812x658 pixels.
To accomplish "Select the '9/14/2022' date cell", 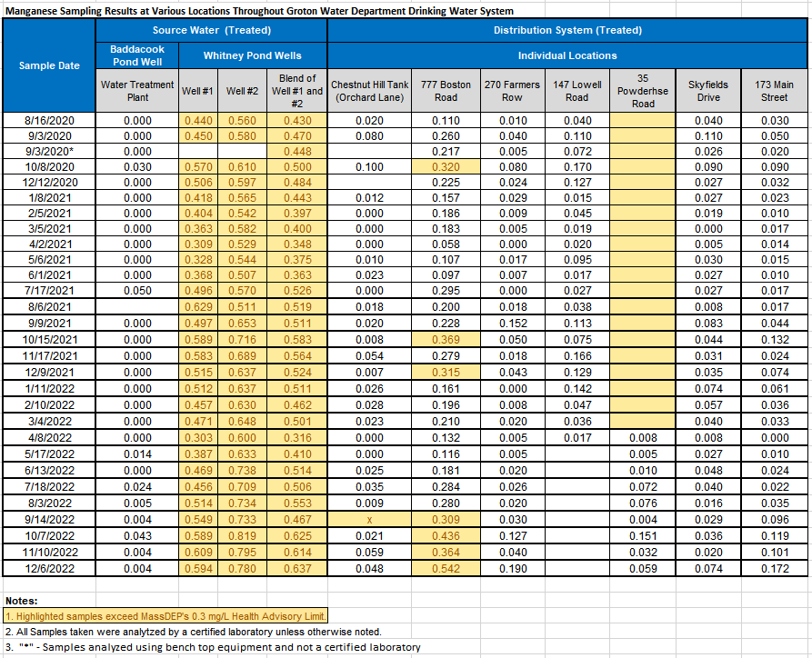I will [x=49, y=520].
